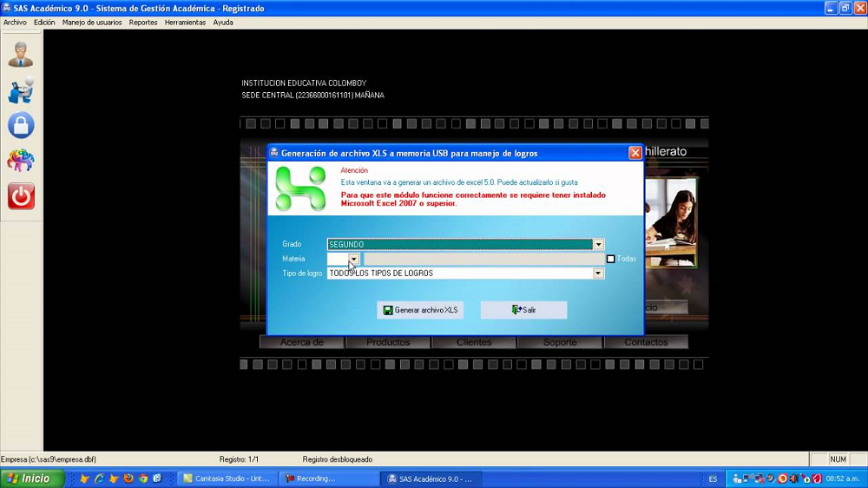Open the Reportes menu

(x=143, y=23)
